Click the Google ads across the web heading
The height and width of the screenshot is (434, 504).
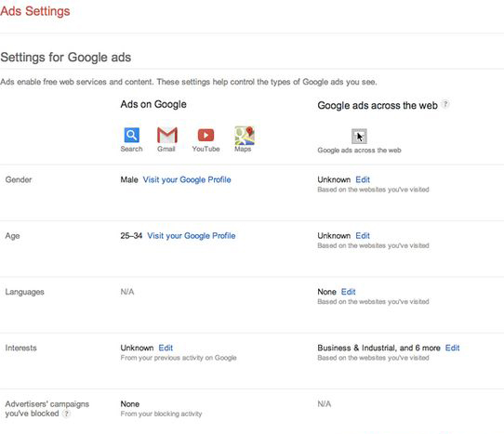pos(378,105)
